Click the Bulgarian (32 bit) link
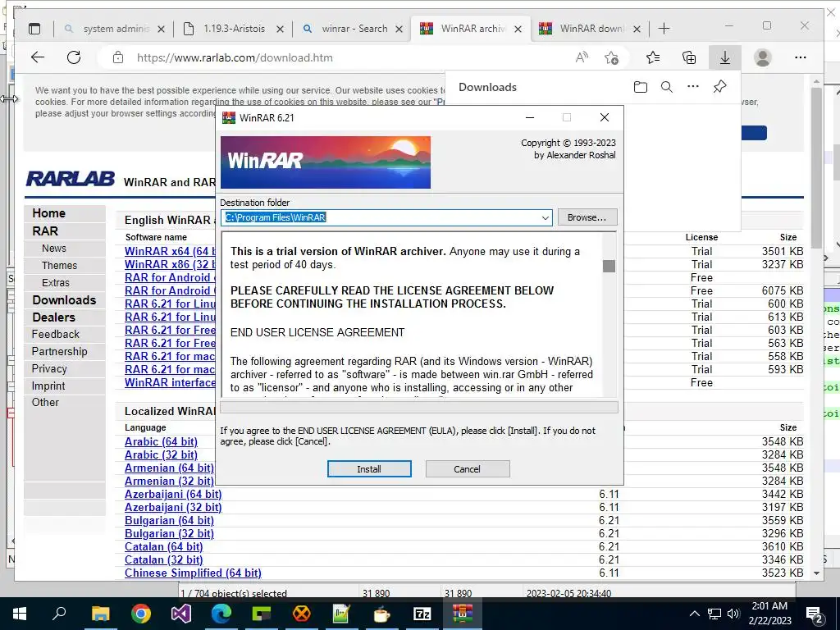The height and width of the screenshot is (630, 840). click(x=169, y=533)
